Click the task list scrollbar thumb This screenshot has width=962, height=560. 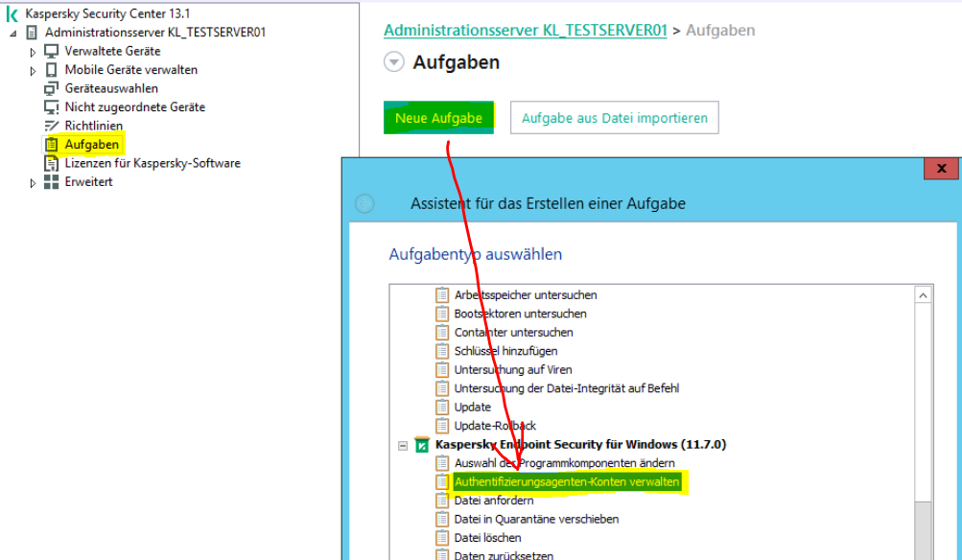pyautogui.click(x=923, y=530)
